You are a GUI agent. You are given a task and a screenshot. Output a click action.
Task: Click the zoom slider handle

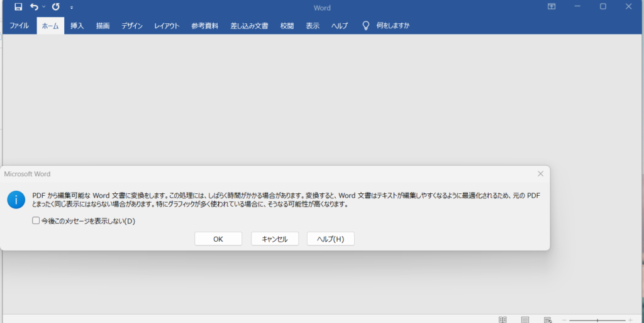[x=597, y=320]
